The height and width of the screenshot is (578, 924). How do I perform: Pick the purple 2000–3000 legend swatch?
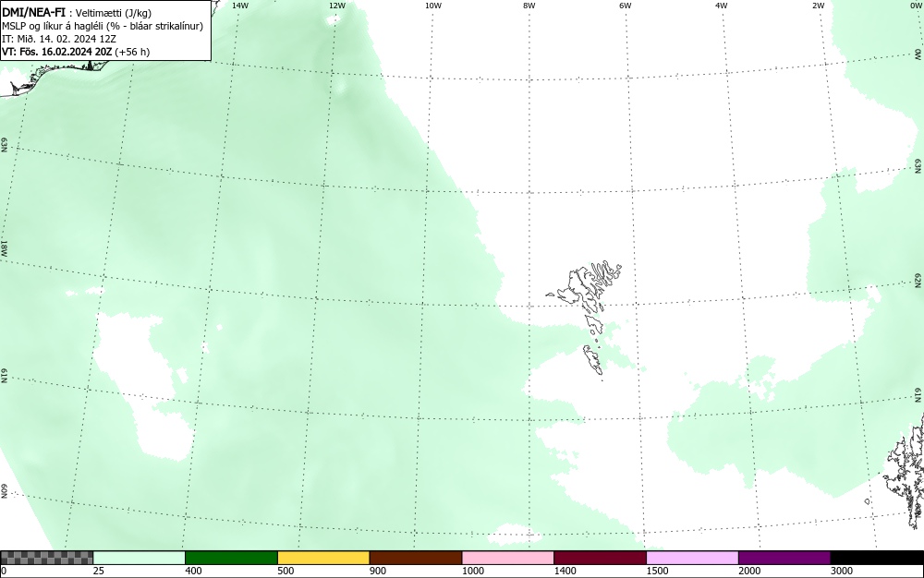click(784, 558)
